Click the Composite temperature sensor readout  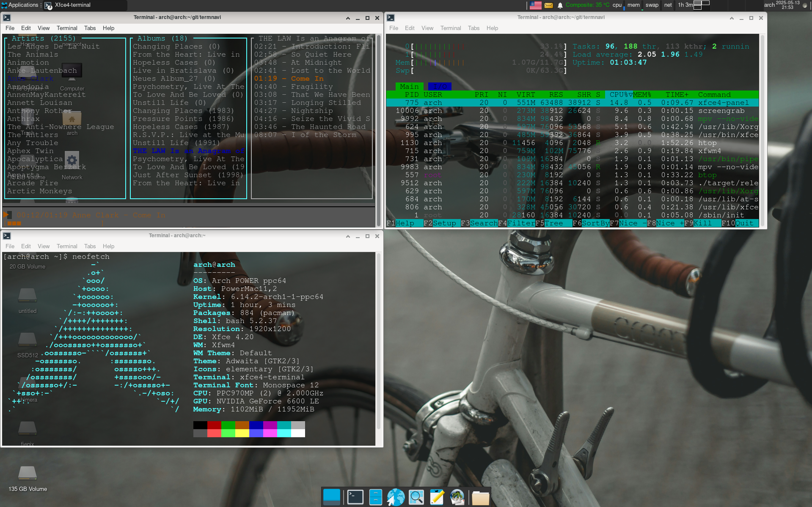click(587, 5)
